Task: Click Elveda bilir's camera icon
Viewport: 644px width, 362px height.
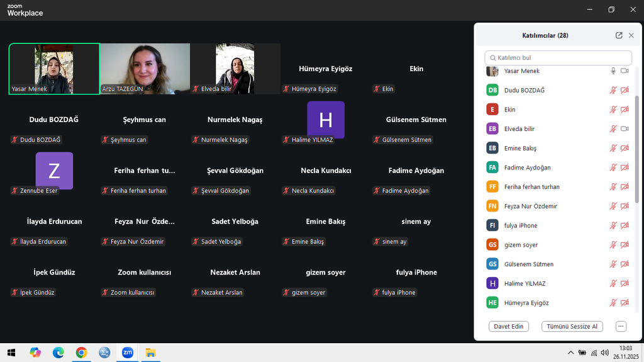Action: [x=625, y=129]
